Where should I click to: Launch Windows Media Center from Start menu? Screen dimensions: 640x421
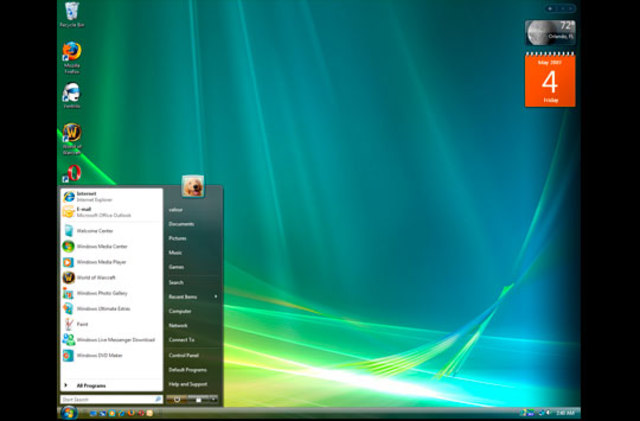tap(111, 246)
